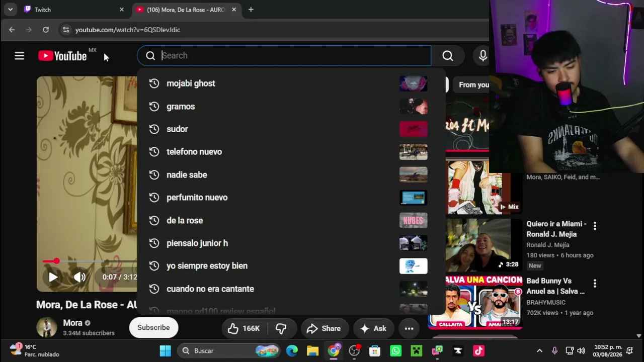Viewport: 644px width, 362px height.
Task: Choose "cuando no era cantante" suggestion
Action: coord(291,289)
